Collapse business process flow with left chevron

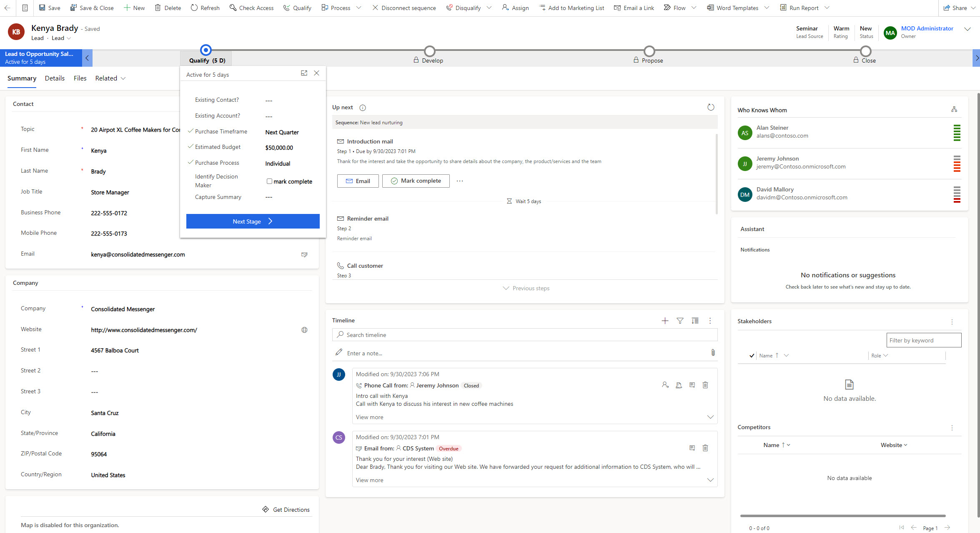87,58
